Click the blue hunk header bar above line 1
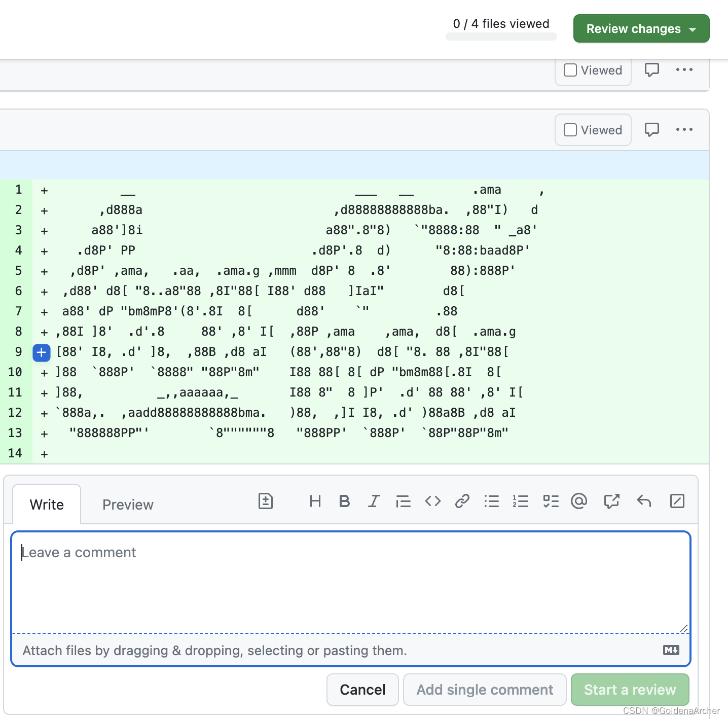728x719 pixels. [354, 165]
